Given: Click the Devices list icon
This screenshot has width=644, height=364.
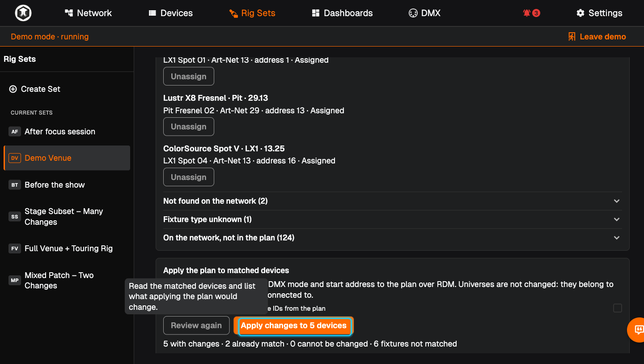Looking at the screenshot, I should point(153,13).
